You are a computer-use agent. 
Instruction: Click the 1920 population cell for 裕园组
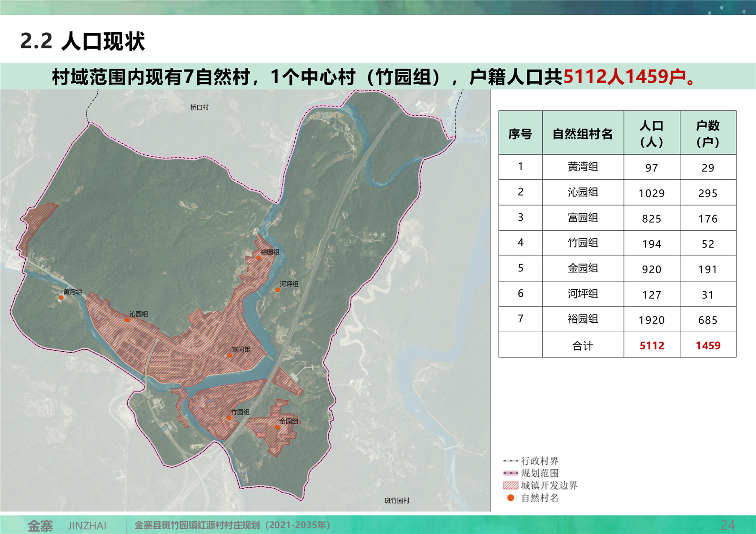[x=652, y=320]
